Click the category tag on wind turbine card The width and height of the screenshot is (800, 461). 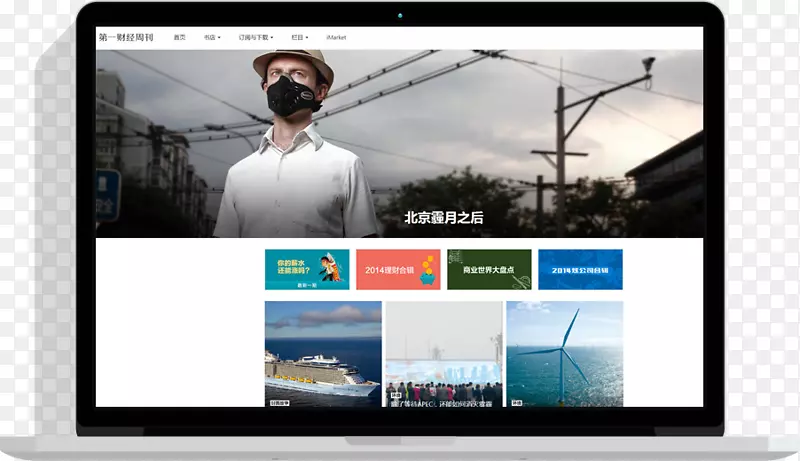517,403
